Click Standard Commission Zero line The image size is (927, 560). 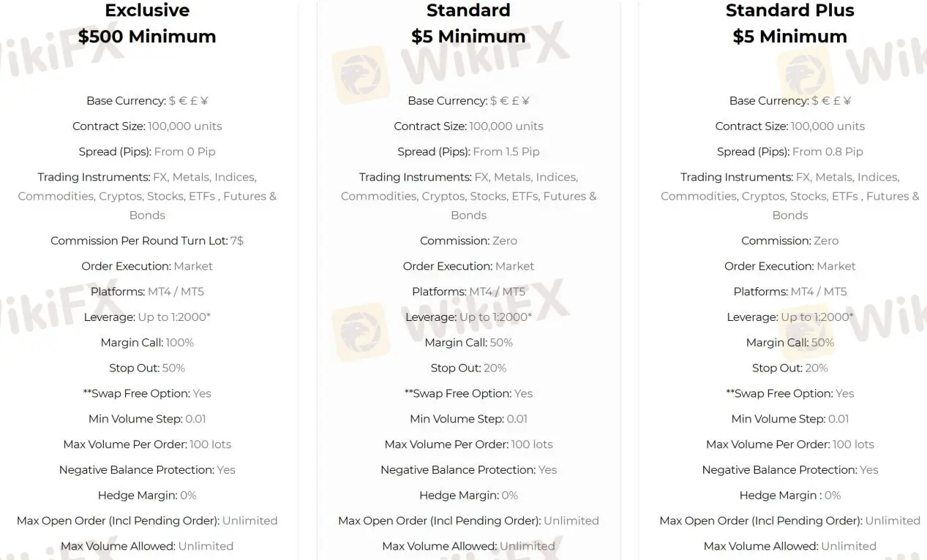click(x=468, y=241)
